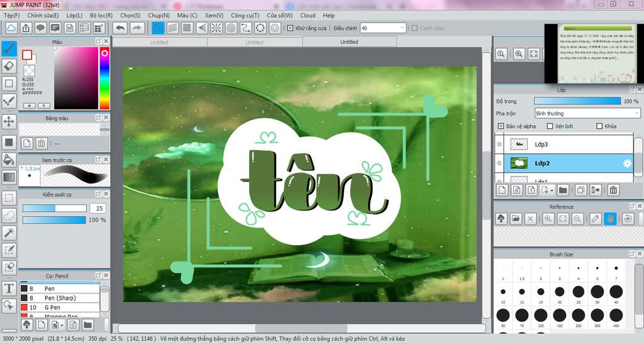The width and height of the screenshot is (644, 343).
Task: Select the hand tool in Reference panel
Action: tap(610, 219)
